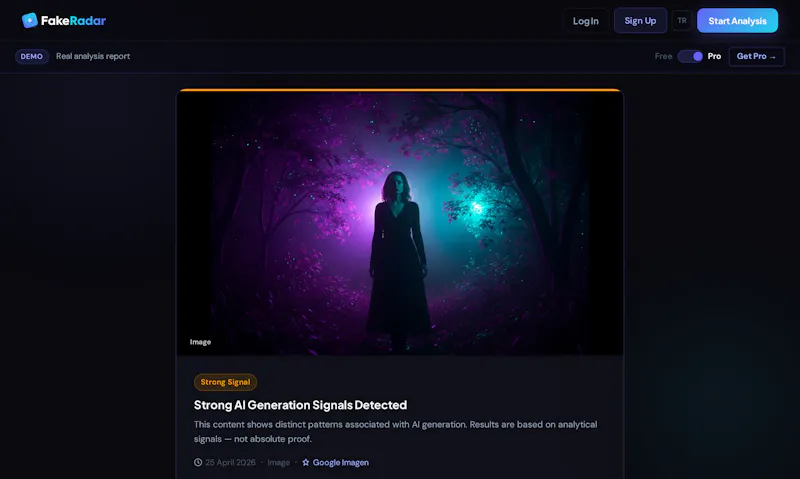Click "Real analysis report" text
The image size is (800, 479).
click(93, 56)
